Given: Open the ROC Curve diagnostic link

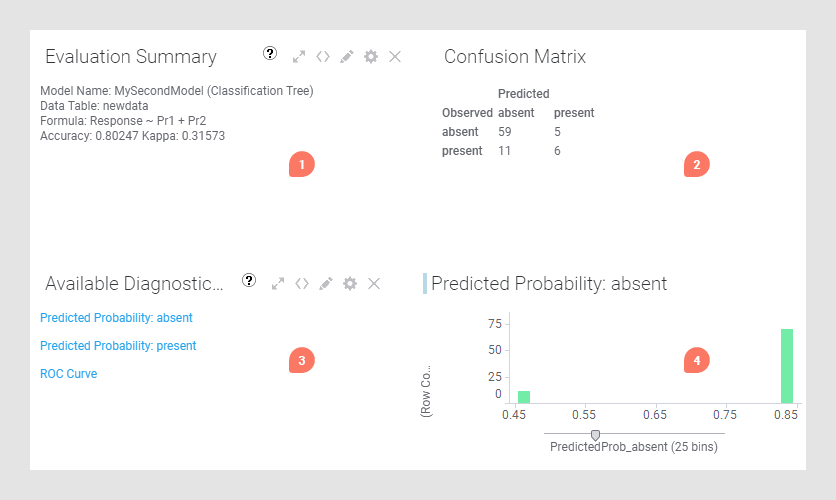Looking at the screenshot, I should point(69,374).
